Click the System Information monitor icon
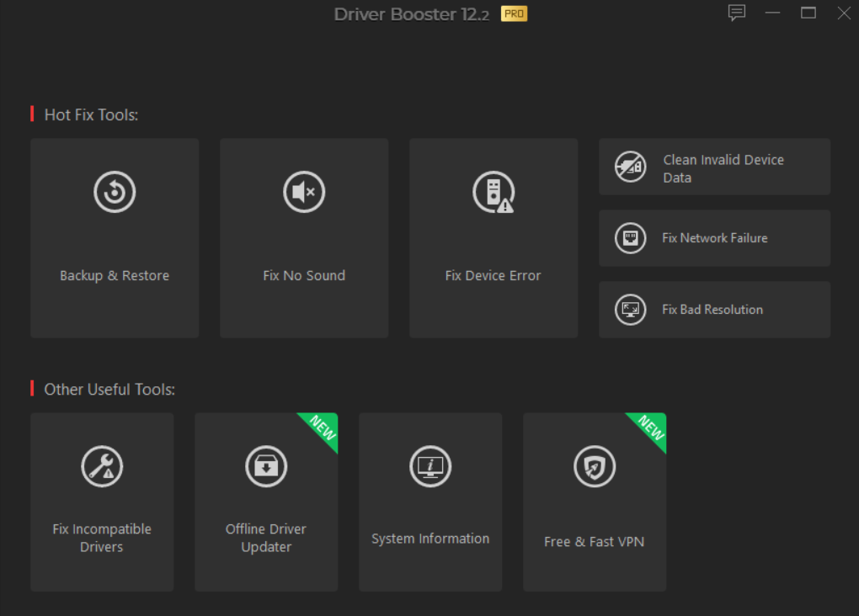The width and height of the screenshot is (859, 616). tap(430, 466)
